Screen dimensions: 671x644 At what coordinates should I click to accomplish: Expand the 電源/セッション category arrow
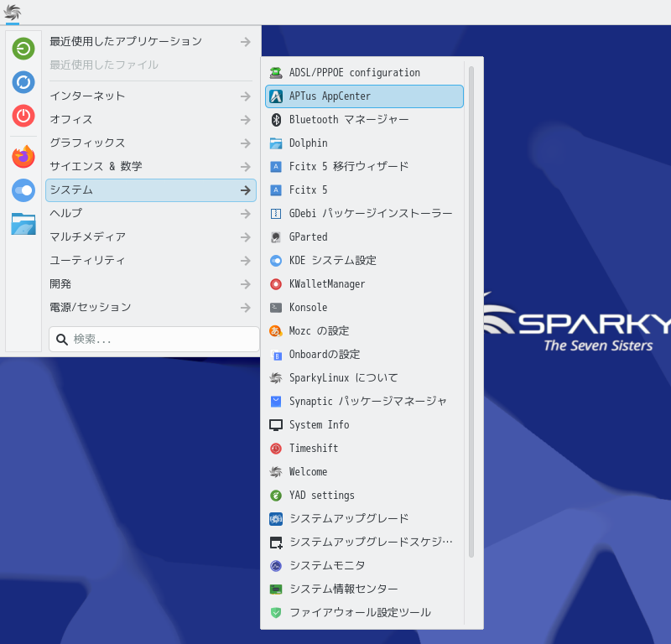(x=245, y=308)
